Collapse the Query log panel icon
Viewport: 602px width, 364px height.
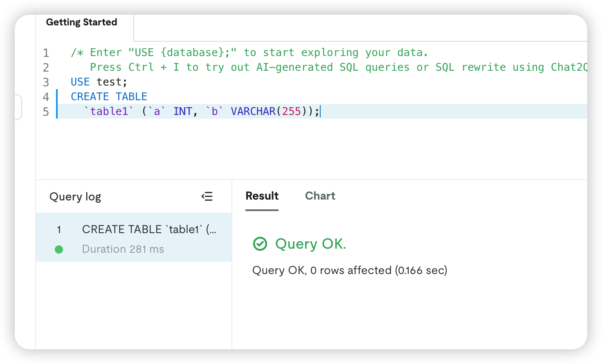pos(207,197)
